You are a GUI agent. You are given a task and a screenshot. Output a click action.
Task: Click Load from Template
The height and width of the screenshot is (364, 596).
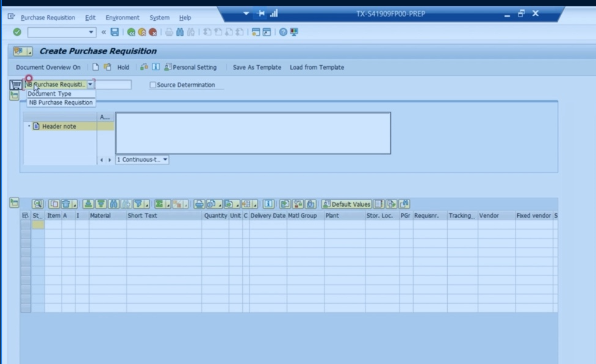click(x=317, y=67)
